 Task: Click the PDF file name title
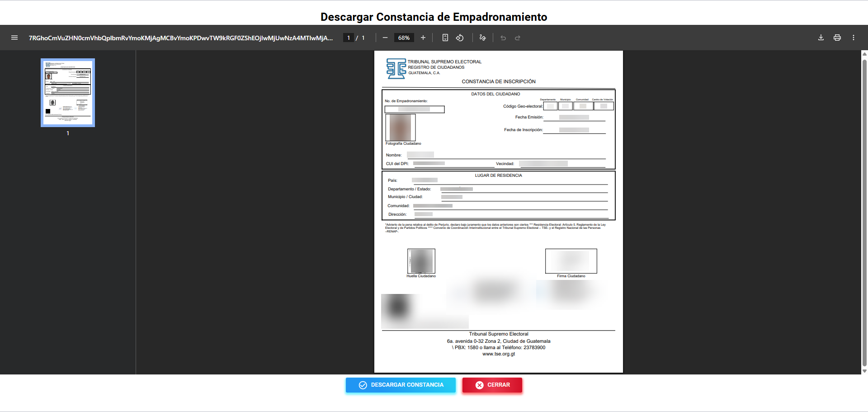pyautogui.click(x=181, y=38)
